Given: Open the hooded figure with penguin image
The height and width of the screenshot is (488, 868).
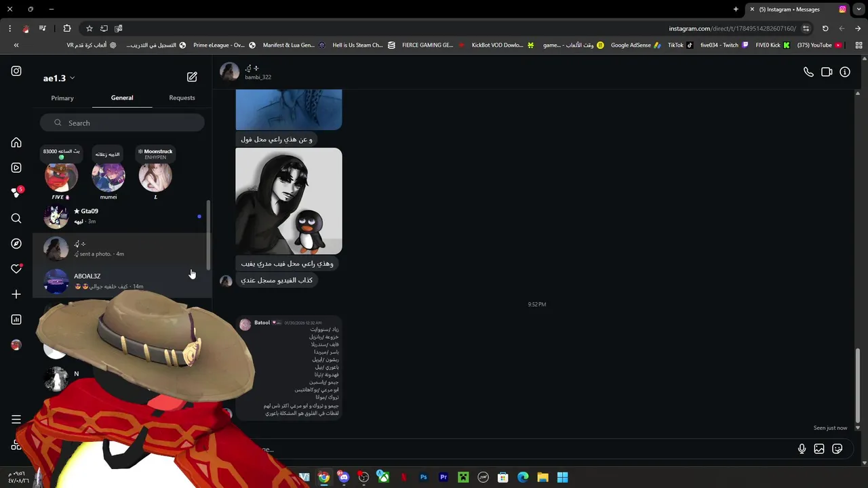Looking at the screenshot, I should tap(289, 201).
